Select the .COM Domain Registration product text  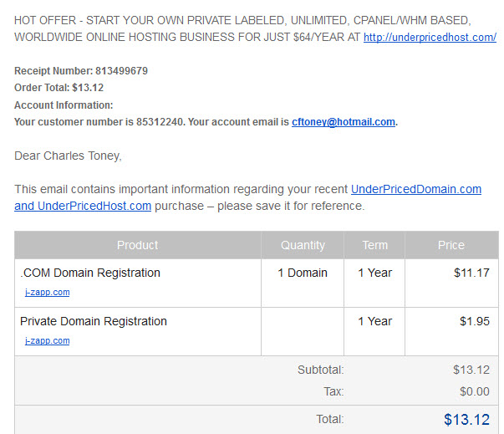coord(90,273)
